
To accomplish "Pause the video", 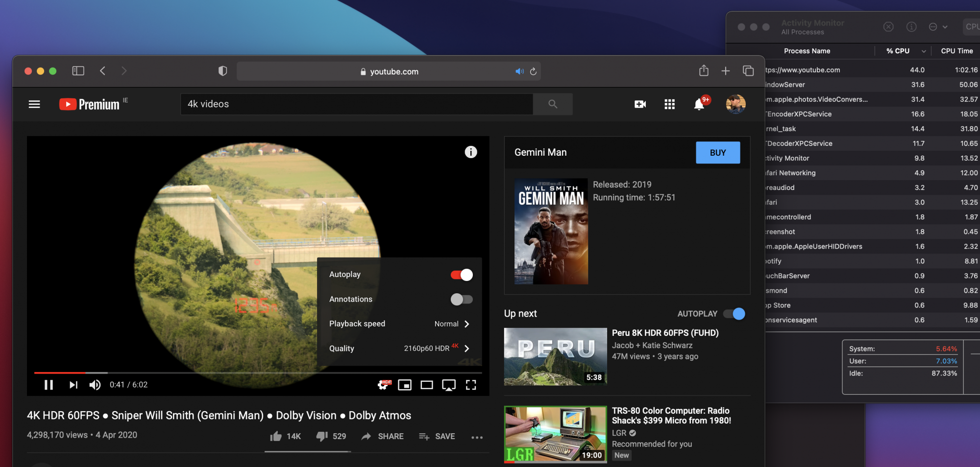I will coord(49,385).
